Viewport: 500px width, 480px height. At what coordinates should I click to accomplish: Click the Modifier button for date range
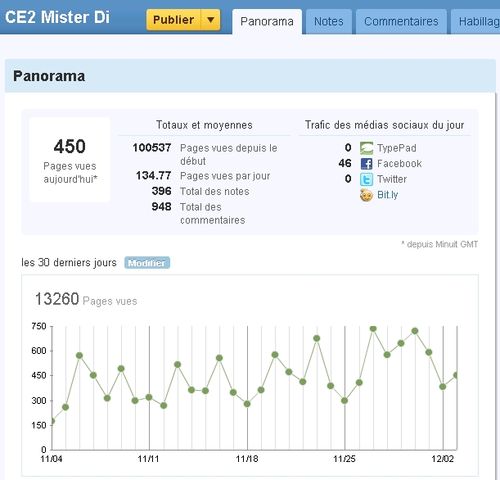click(147, 263)
